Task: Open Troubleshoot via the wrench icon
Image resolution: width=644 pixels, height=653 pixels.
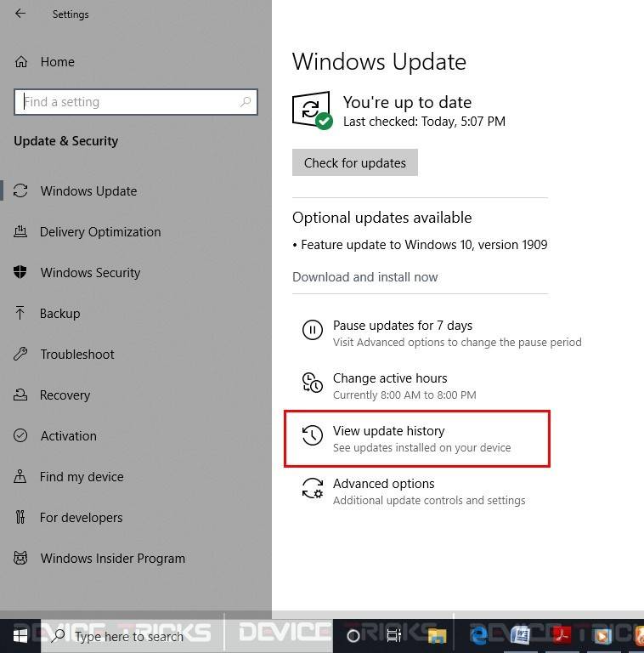Action: 20,354
